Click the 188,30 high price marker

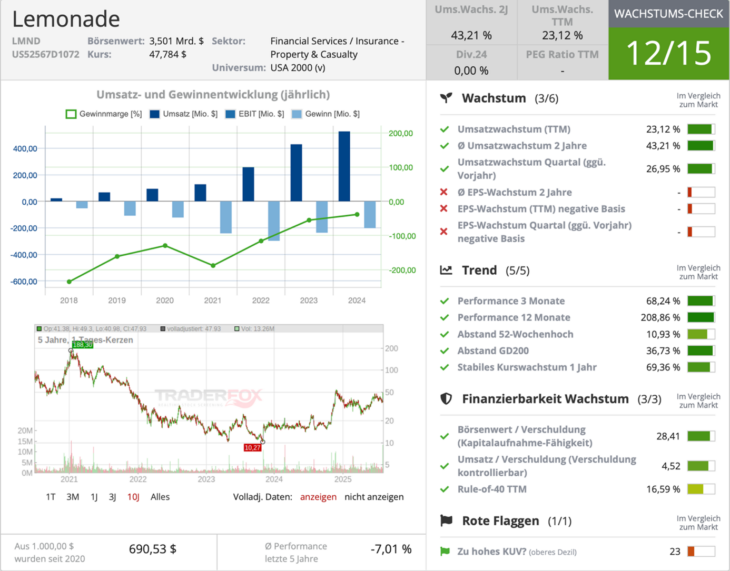click(83, 345)
